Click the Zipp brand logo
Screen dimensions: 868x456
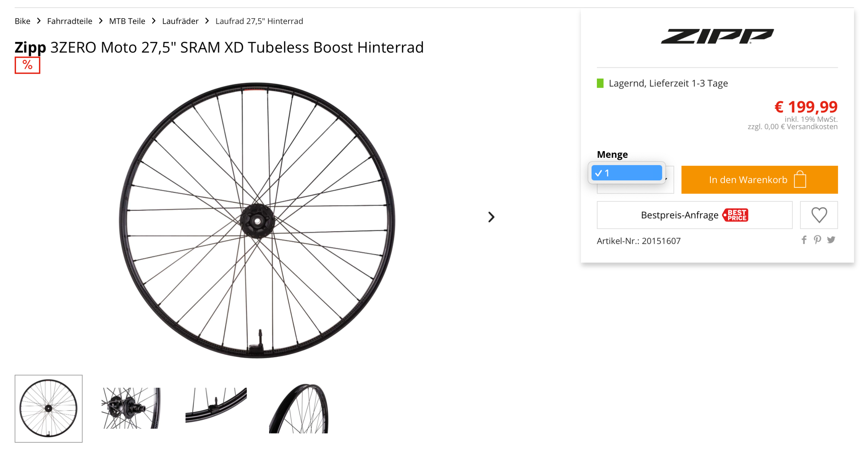pos(717,36)
